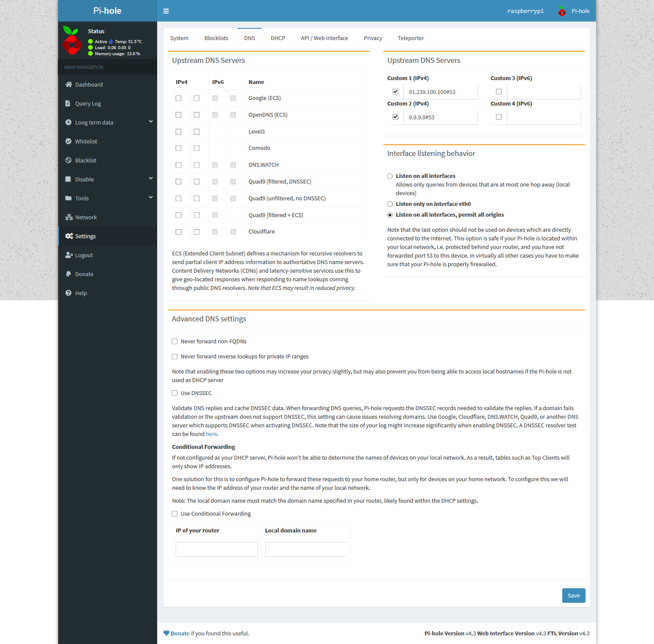Select permit all origins radio option
654x644 pixels.
[390, 215]
